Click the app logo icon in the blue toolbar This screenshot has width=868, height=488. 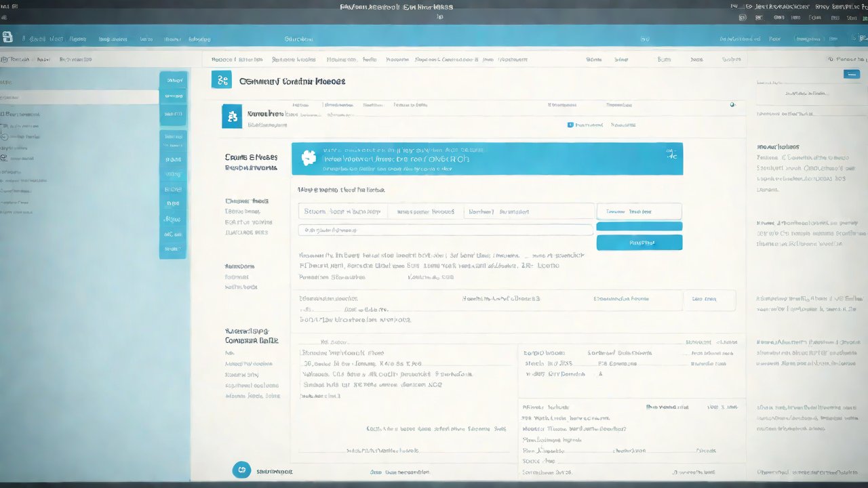pos(7,38)
